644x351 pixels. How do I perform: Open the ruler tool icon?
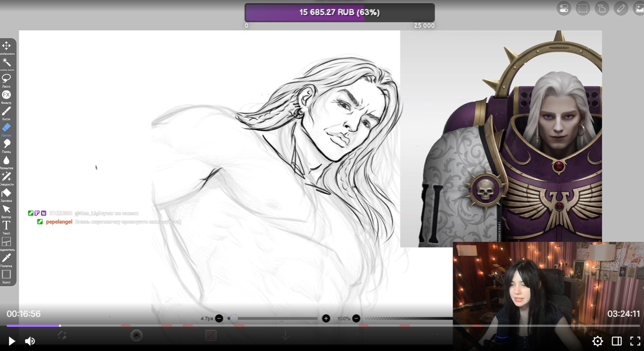(x=620, y=8)
